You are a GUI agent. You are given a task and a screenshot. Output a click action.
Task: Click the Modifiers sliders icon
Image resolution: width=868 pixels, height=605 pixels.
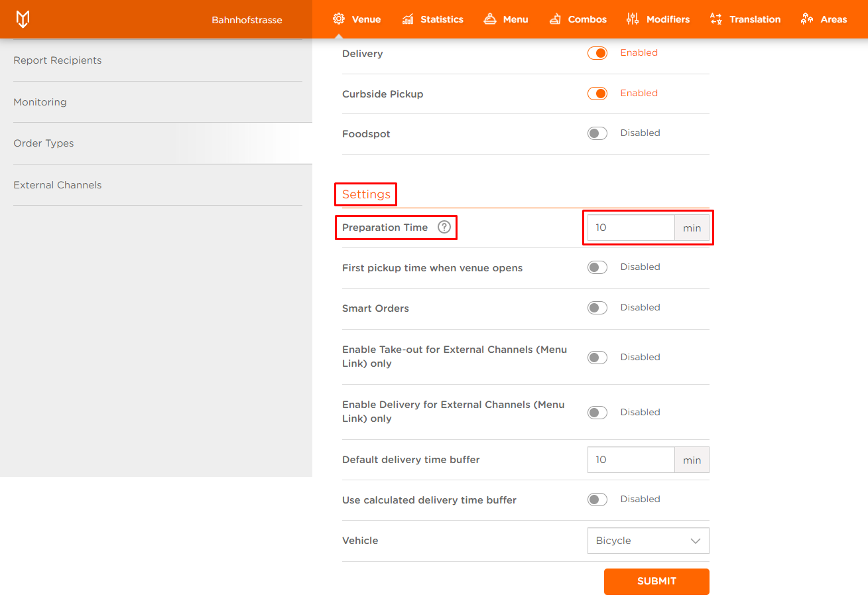tap(633, 19)
